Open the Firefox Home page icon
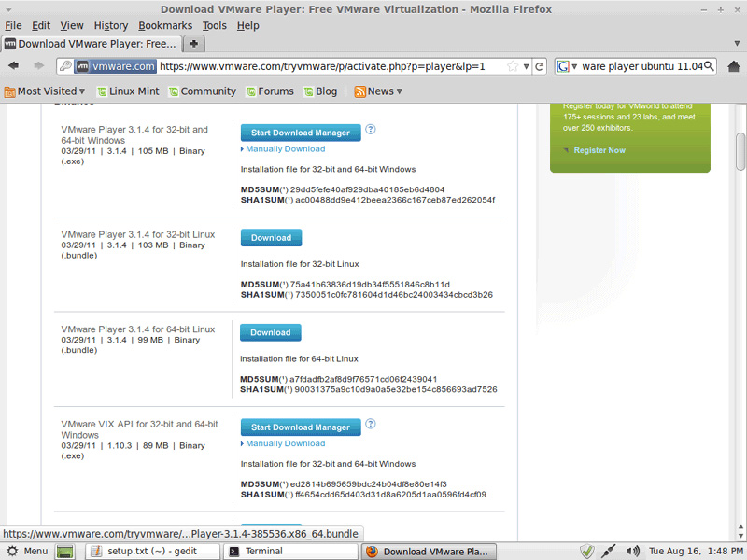Viewport: 747px width, 560px height. (734, 66)
